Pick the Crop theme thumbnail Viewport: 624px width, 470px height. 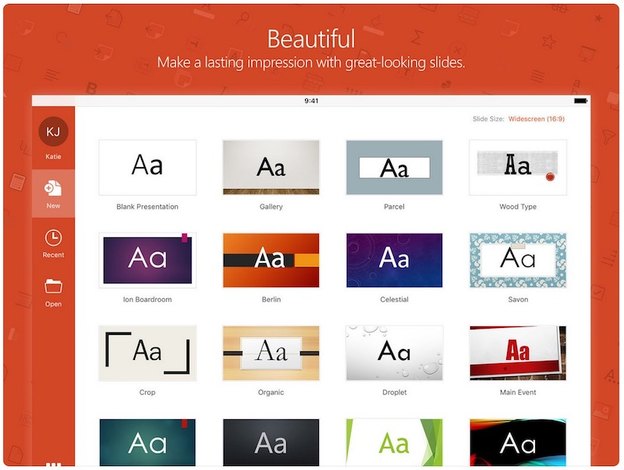point(147,352)
